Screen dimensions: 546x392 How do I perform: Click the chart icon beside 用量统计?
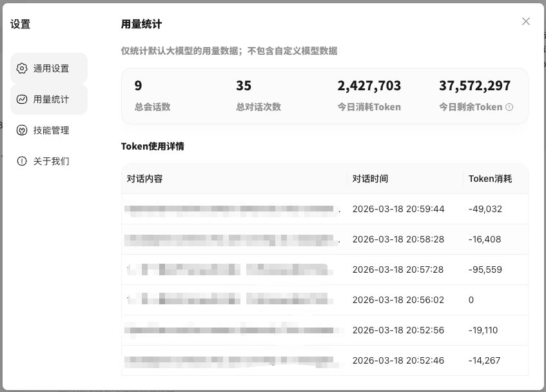click(21, 99)
